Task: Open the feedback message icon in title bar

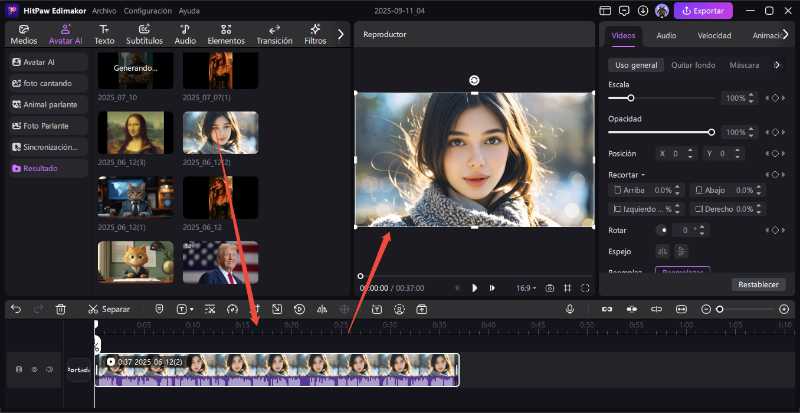Action: click(x=624, y=11)
